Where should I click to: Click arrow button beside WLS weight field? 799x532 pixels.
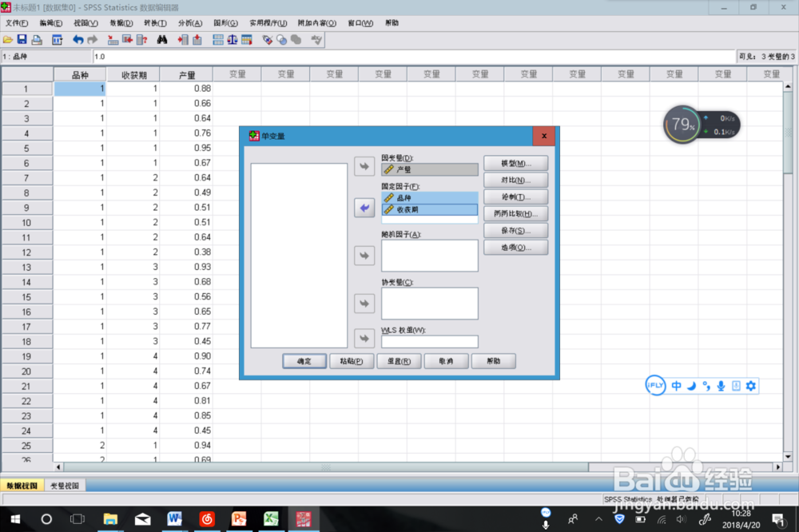(364, 338)
